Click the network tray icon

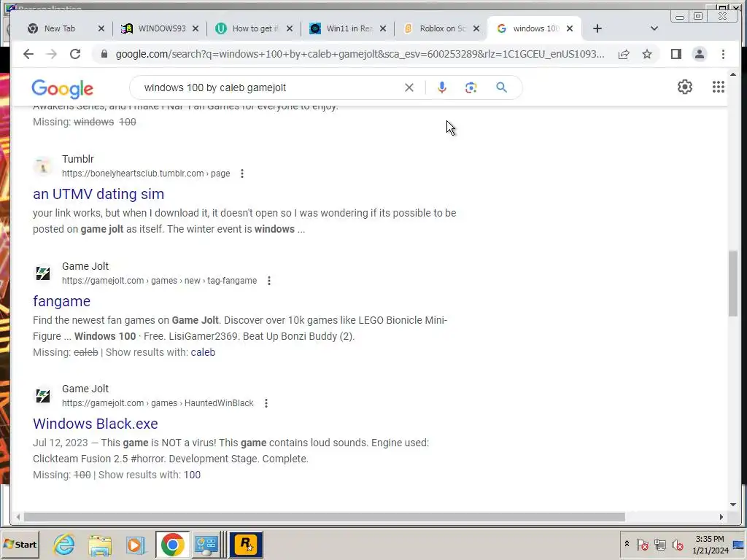tap(659, 545)
